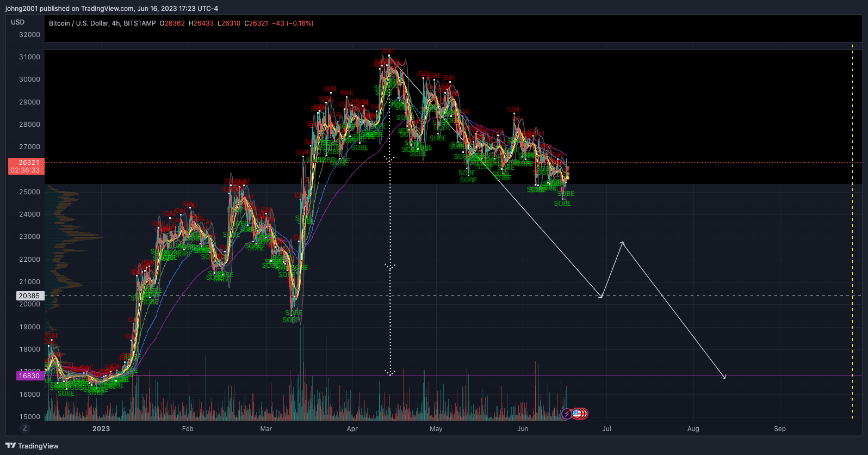Click the 32000 price axis label
This screenshot has width=868, height=455.
30,35
